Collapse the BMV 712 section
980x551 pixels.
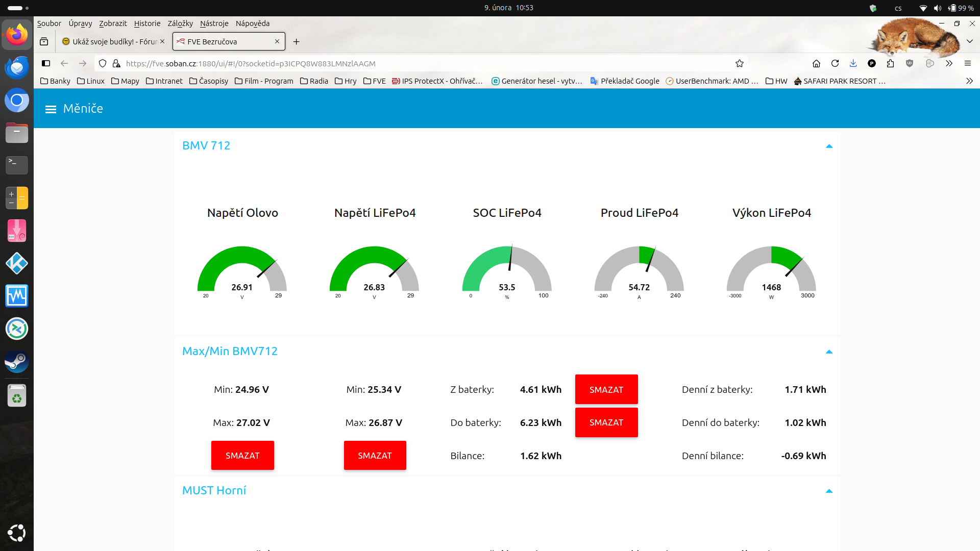tap(829, 146)
